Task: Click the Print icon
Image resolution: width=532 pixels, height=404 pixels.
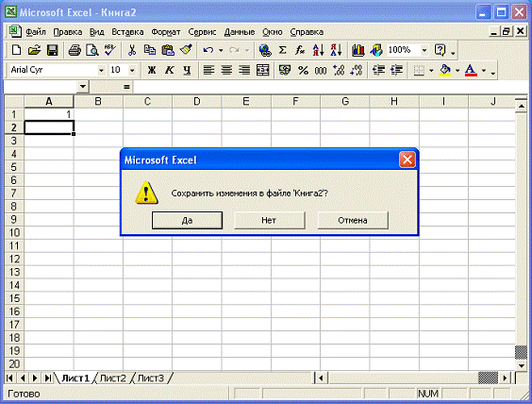Action: pos(75,50)
